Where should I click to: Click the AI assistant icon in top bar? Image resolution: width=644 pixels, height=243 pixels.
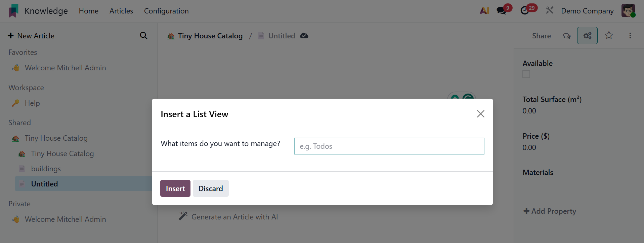click(484, 11)
